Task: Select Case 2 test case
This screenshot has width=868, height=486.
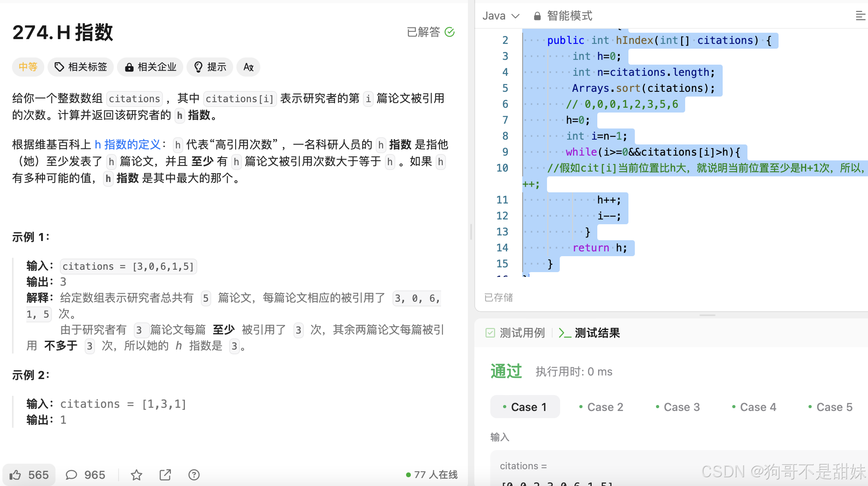Action: [601, 407]
